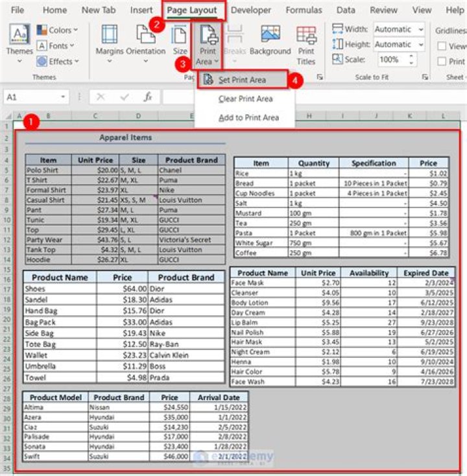Toggle the Gridlines View checkbox
The image size is (467, 476).
442,46
